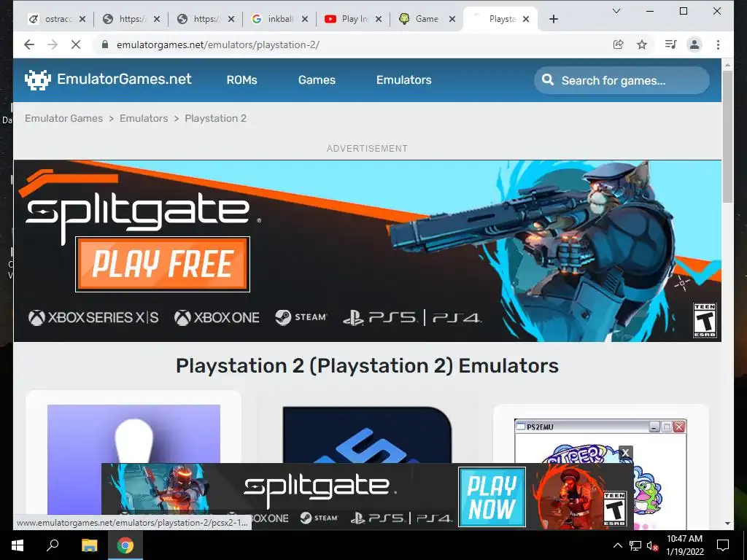
Task: Bookmark this page with the star
Action: (x=642, y=44)
